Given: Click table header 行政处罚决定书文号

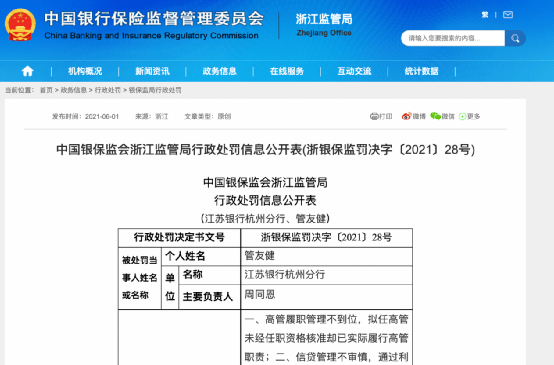Looking at the screenshot, I should pyautogui.click(x=179, y=237).
